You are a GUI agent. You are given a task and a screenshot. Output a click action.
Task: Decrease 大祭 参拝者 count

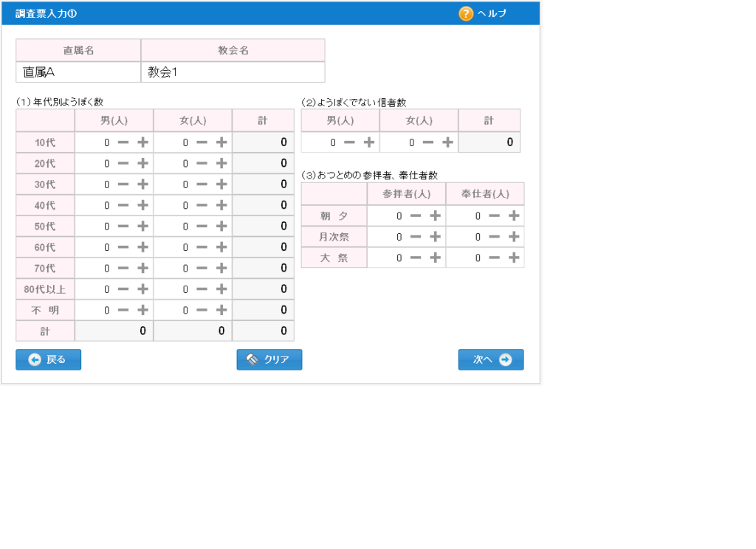415,258
